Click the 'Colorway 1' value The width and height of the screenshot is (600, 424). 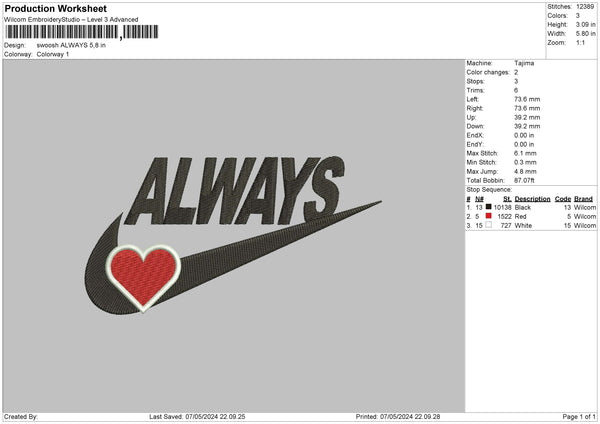(53, 54)
